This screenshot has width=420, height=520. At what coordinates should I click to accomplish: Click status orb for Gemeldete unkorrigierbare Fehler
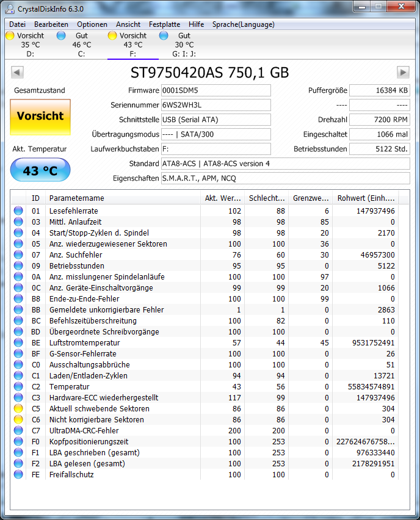(x=18, y=309)
